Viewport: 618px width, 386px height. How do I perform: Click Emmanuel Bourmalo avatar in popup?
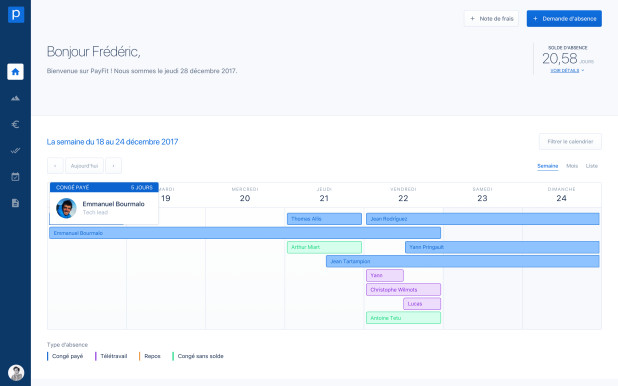[x=66, y=208]
